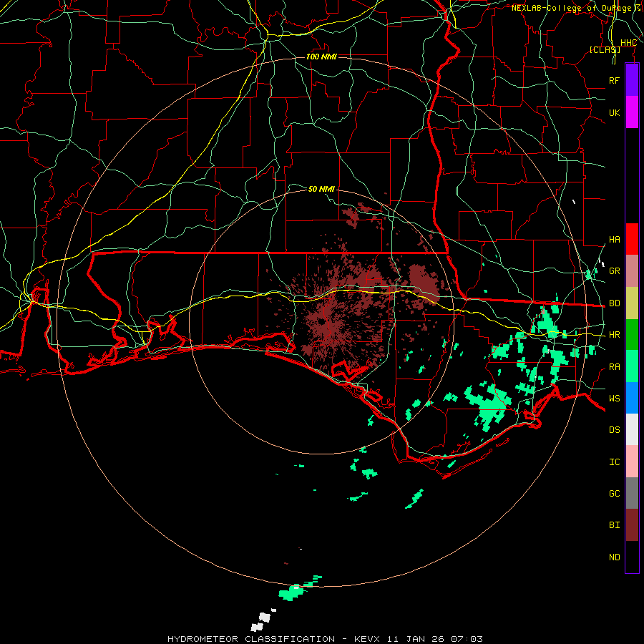Click the RA legend label
The image size is (644, 644).
click(x=615, y=367)
